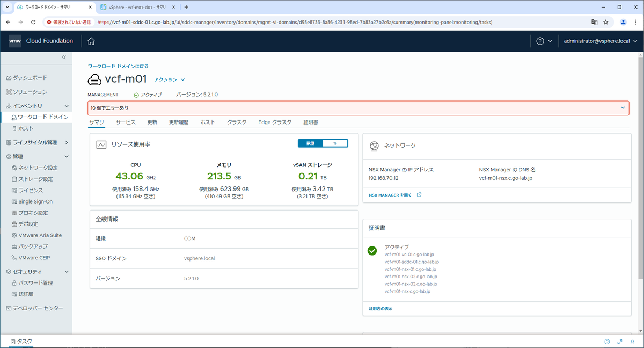
Task: Open the NSX MANAGER を開く link
Action: point(390,195)
